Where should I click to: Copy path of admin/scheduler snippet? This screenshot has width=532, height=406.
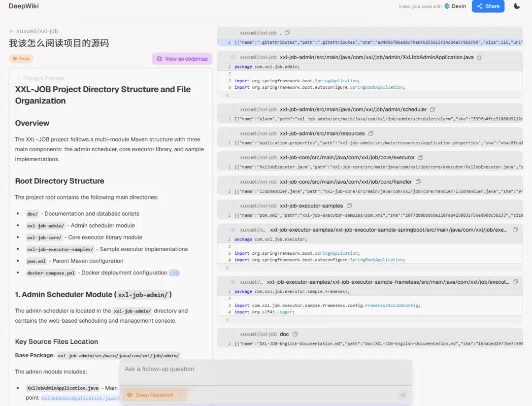432,109
